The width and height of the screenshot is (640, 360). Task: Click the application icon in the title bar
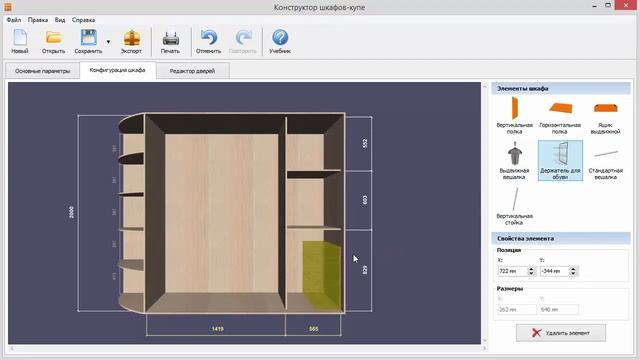tap(7, 6)
